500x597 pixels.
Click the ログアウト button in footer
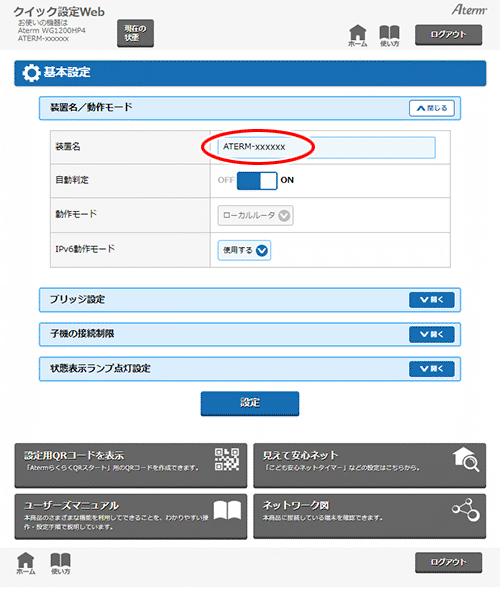(x=448, y=562)
